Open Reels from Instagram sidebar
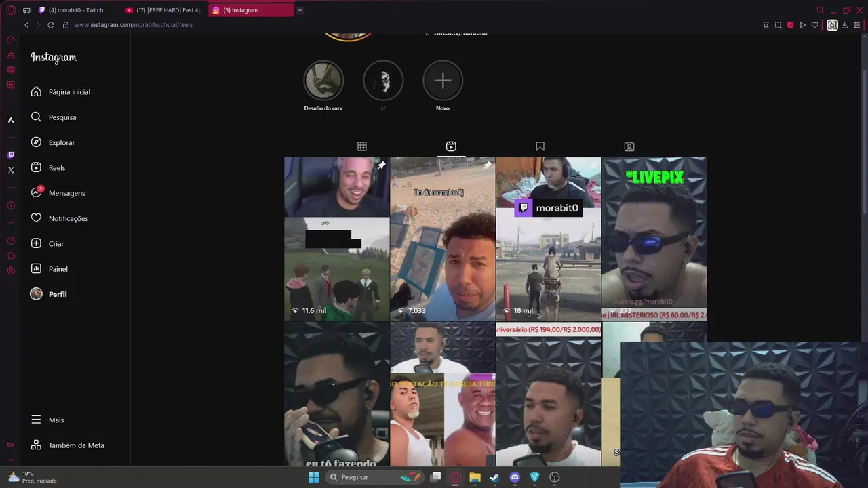Image resolution: width=868 pixels, height=488 pixels. 48,167
